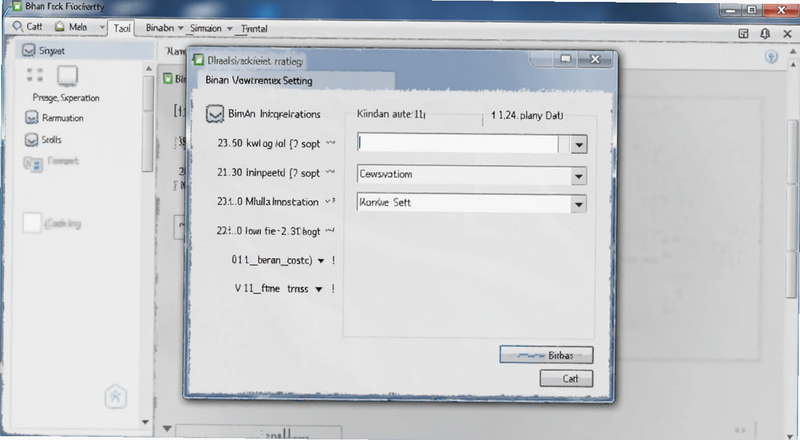
Task: Click the dialog title bar green icon
Action: 198,60
